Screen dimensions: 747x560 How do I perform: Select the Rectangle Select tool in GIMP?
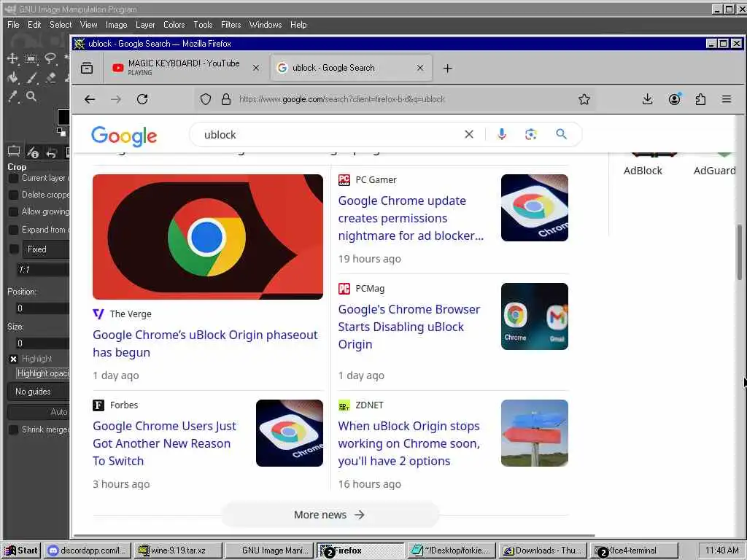click(31, 58)
